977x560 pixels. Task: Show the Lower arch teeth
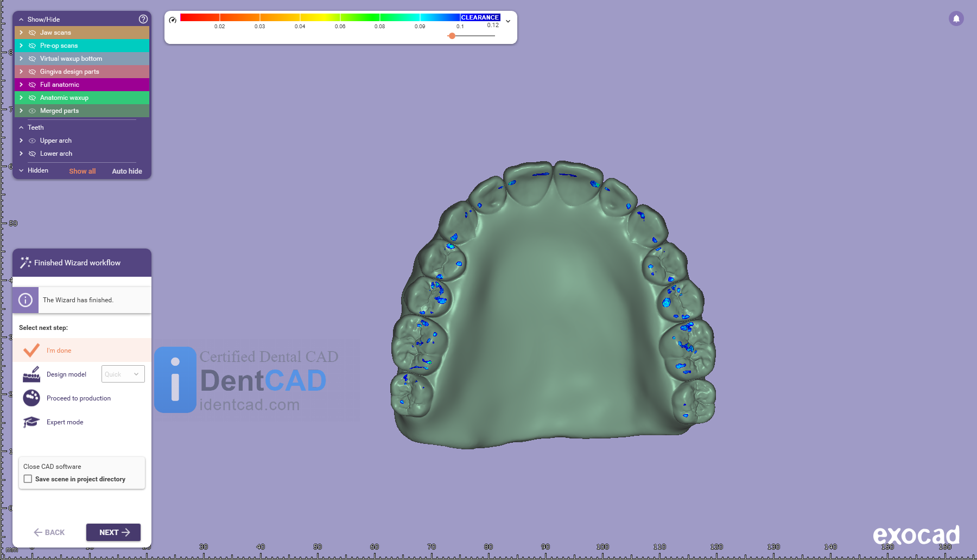coord(32,154)
